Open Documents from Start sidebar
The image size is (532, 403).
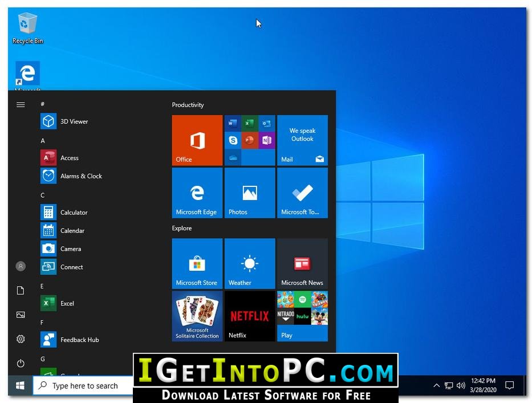21,290
